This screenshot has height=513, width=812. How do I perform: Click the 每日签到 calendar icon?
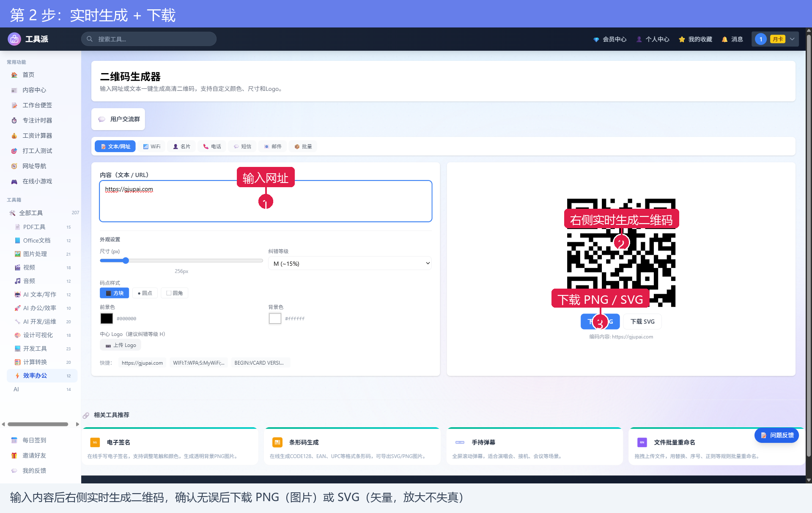click(x=14, y=440)
